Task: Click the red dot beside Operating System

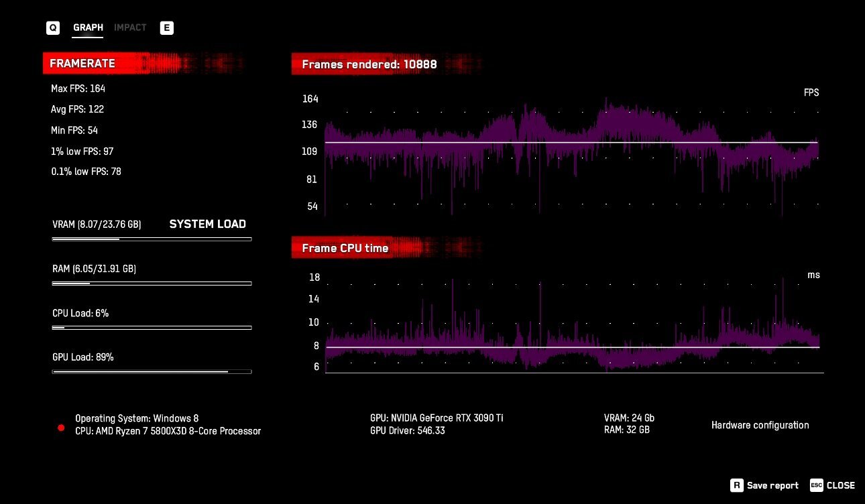Action: [61, 428]
